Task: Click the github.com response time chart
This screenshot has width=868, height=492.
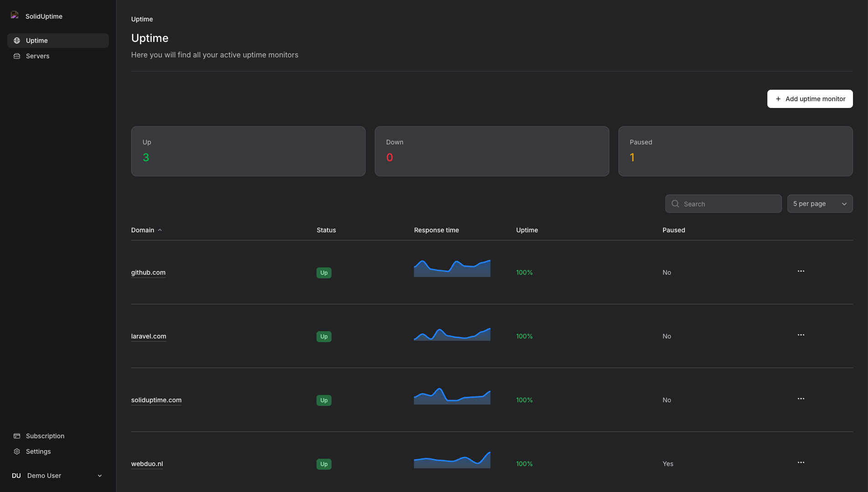Action: tap(452, 268)
